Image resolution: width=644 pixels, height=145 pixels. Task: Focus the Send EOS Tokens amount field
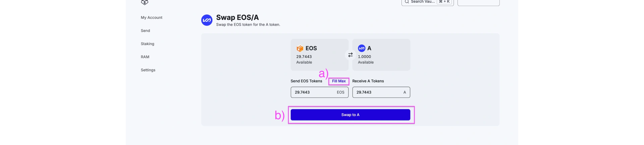click(x=319, y=92)
